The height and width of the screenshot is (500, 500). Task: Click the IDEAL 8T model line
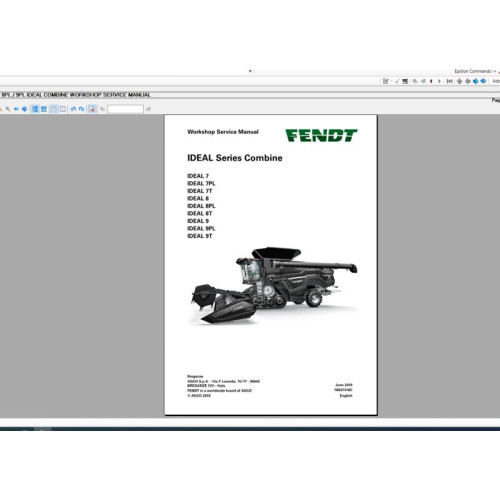[x=199, y=213]
